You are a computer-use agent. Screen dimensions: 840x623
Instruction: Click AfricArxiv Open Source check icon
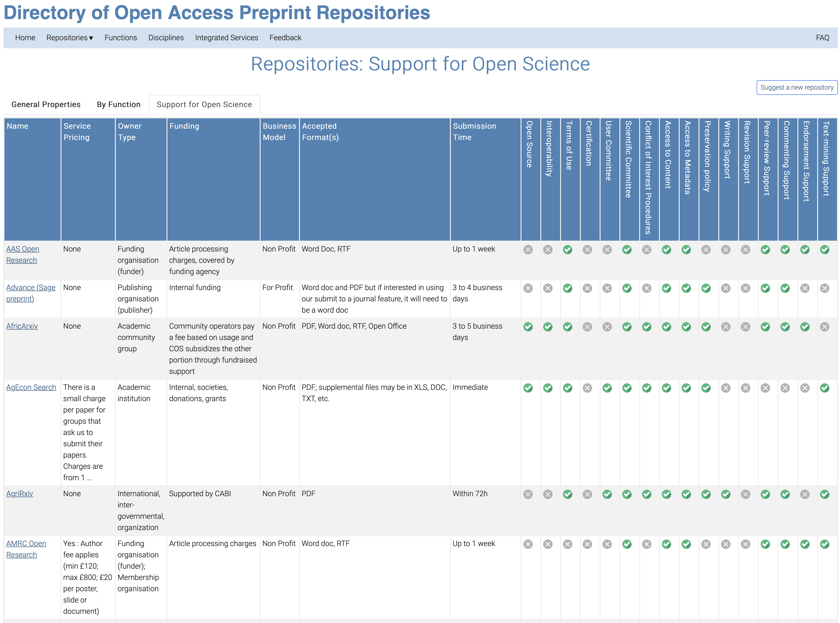pyautogui.click(x=528, y=327)
